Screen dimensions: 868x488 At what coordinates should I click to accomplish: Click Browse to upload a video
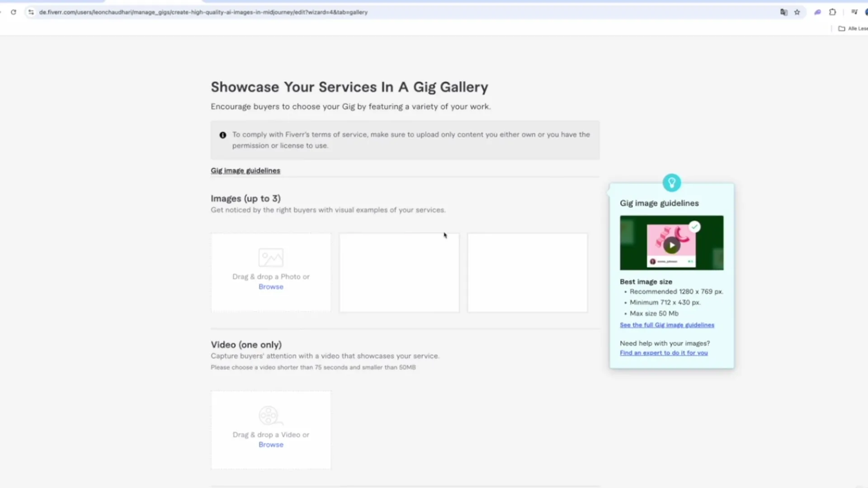click(271, 445)
